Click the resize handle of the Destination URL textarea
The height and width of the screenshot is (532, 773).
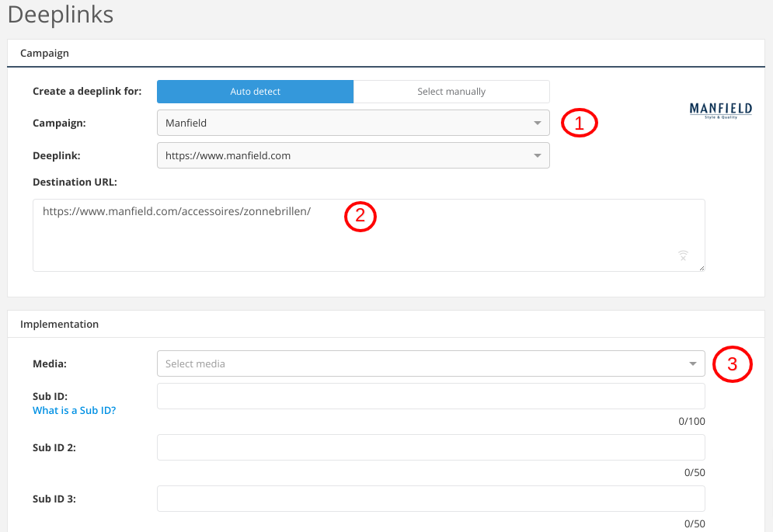(x=701, y=267)
